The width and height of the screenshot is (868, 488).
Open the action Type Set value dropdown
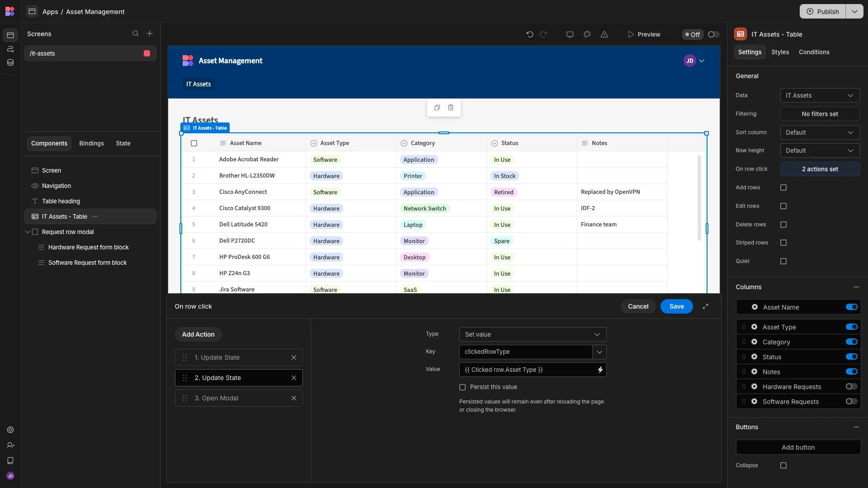[x=533, y=334]
